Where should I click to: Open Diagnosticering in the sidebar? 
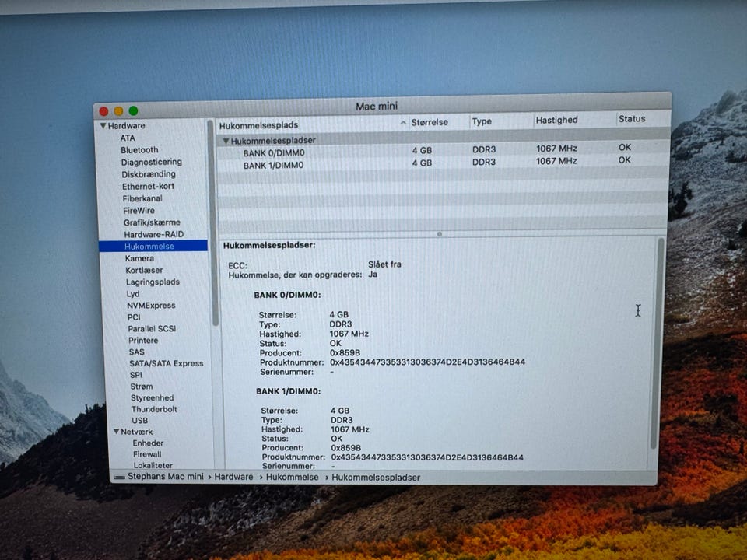[x=152, y=163]
